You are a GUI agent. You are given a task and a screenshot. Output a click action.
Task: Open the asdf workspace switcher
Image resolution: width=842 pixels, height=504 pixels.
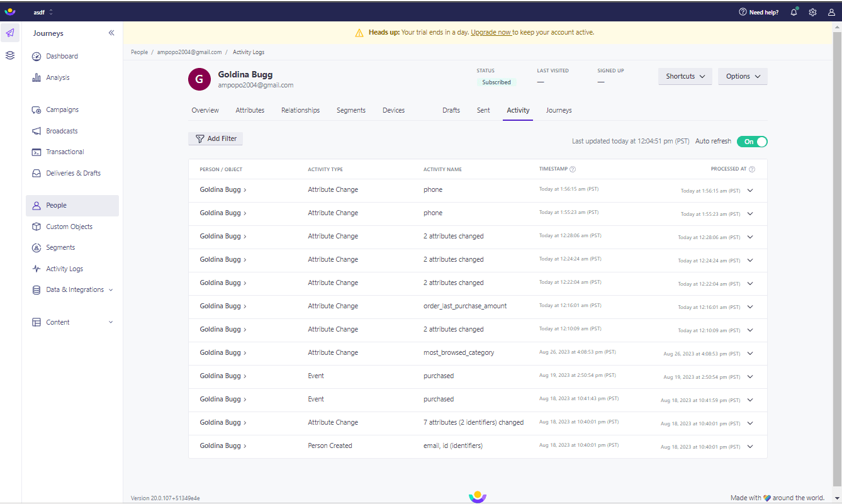pos(43,12)
